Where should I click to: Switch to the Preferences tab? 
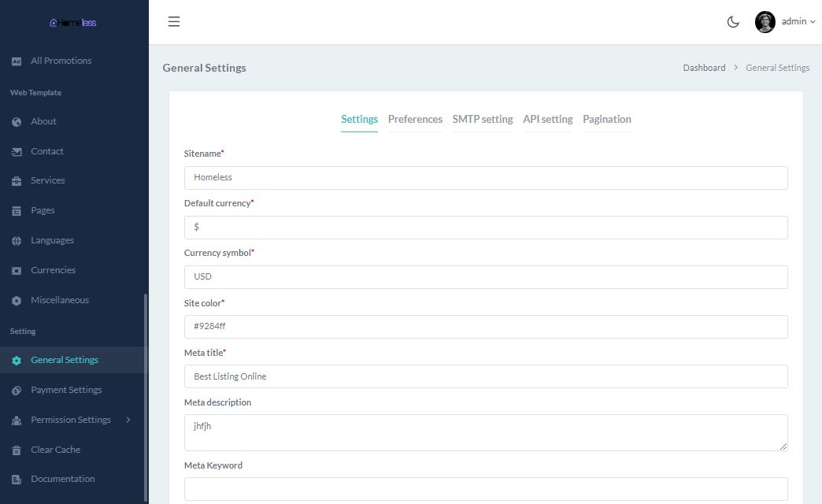(x=415, y=119)
